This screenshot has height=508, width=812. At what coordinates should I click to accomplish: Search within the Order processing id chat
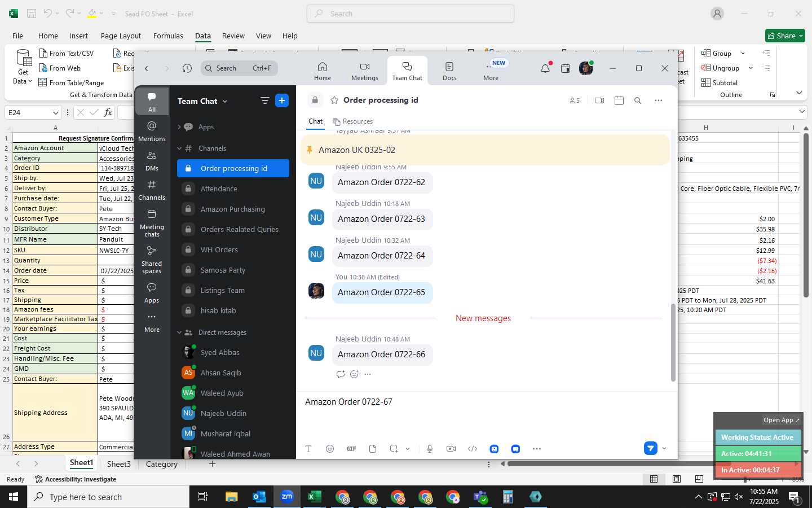638,100
